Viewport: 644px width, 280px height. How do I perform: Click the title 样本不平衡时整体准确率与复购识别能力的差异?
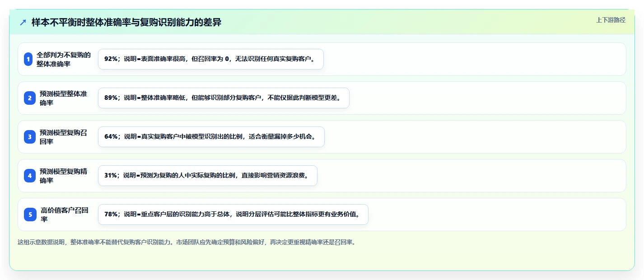pyautogui.click(x=126, y=22)
